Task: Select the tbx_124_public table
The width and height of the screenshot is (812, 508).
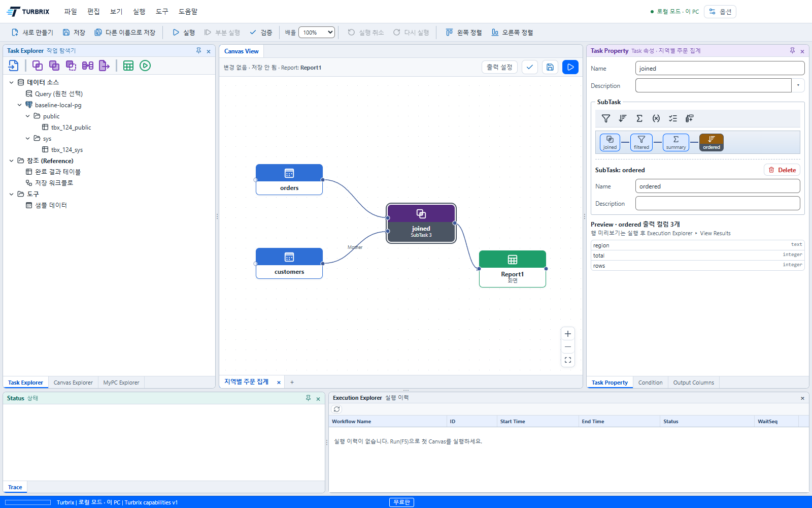Action: 66,128
